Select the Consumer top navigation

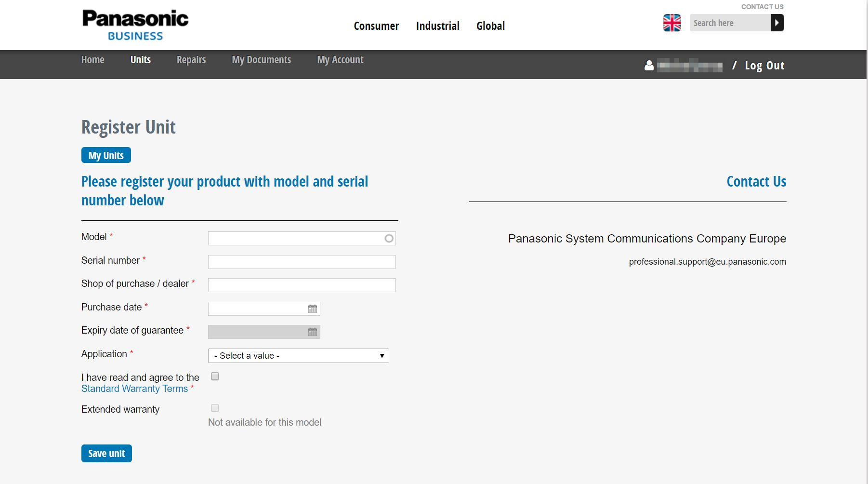(376, 26)
